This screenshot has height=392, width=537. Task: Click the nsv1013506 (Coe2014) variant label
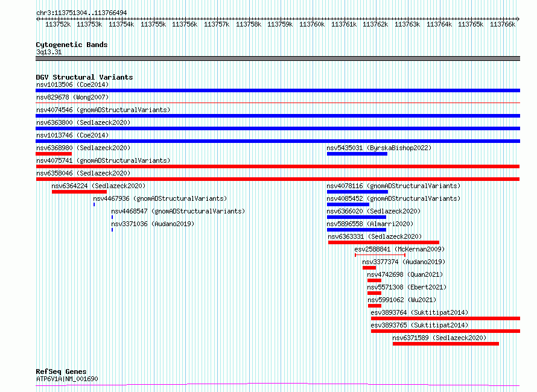72,84
